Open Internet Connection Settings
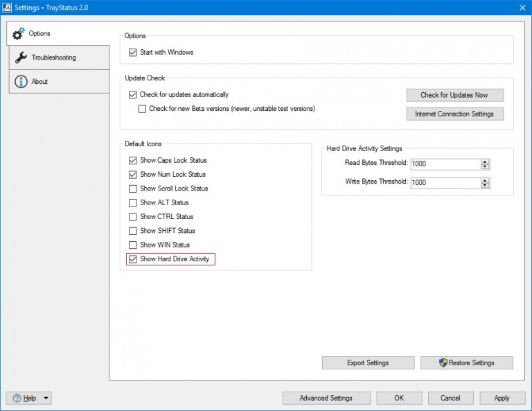Image resolution: width=532 pixels, height=411 pixels. (454, 114)
